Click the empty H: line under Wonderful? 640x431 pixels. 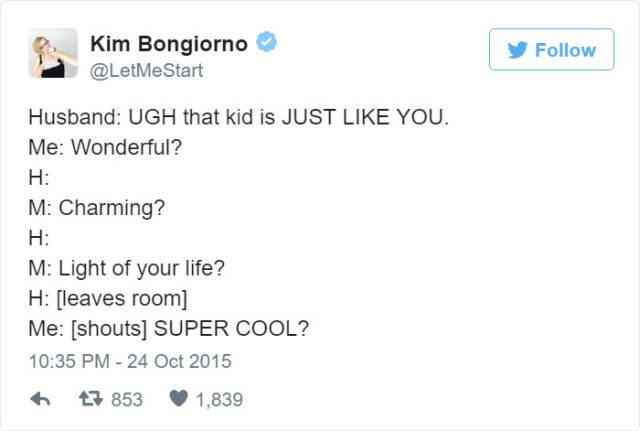coord(39,178)
